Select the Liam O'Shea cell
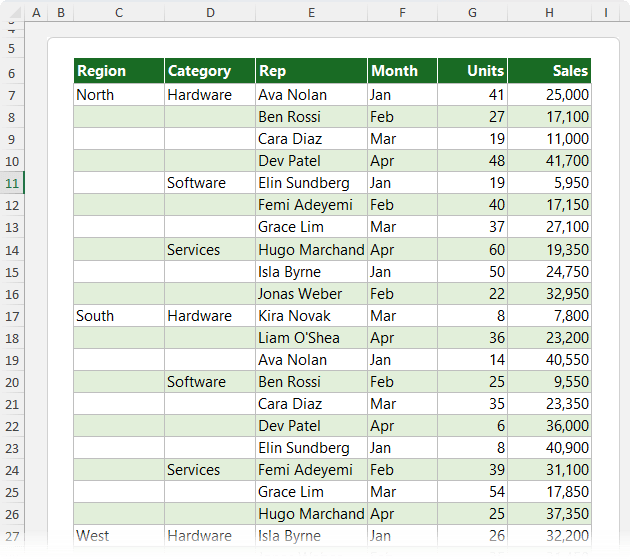 311,338
